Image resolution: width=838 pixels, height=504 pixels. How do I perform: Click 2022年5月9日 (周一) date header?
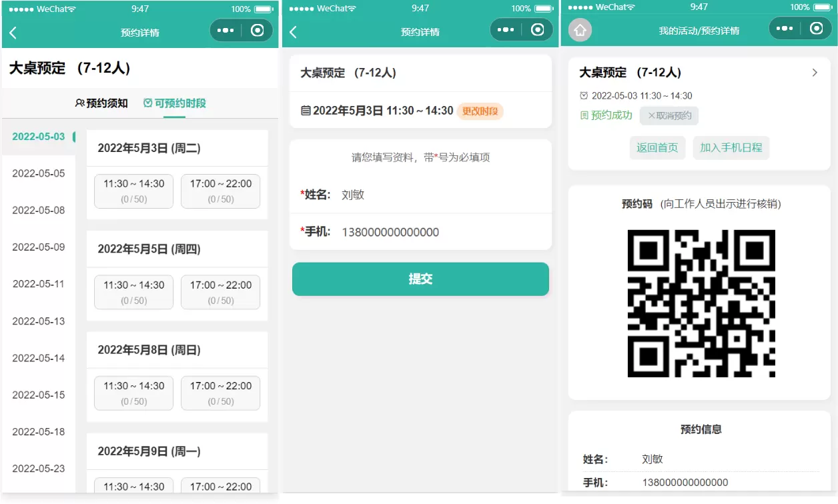[x=149, y=451]
